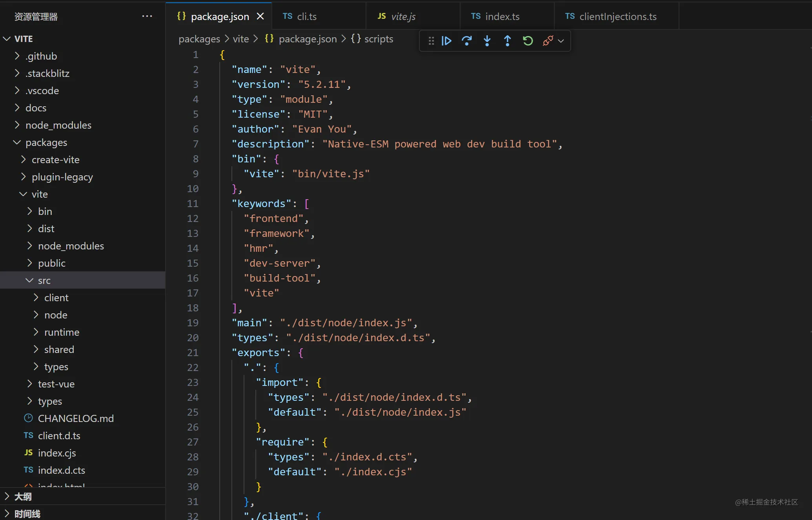Open the dropdown next to Disconnect
This screenshot has width=812, height=520.
pyautogui.click(x=561, y=41)
